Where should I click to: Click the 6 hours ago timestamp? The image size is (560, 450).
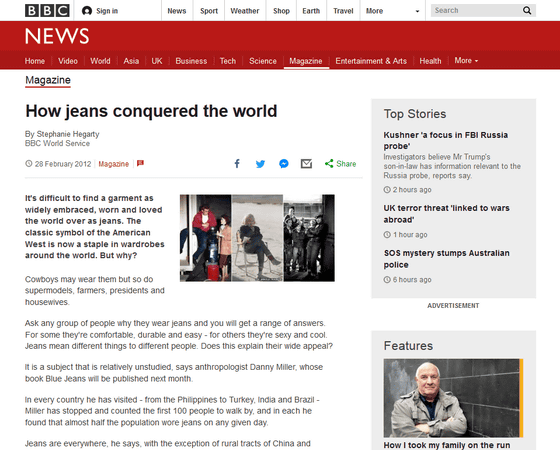(x=412, y=280)
